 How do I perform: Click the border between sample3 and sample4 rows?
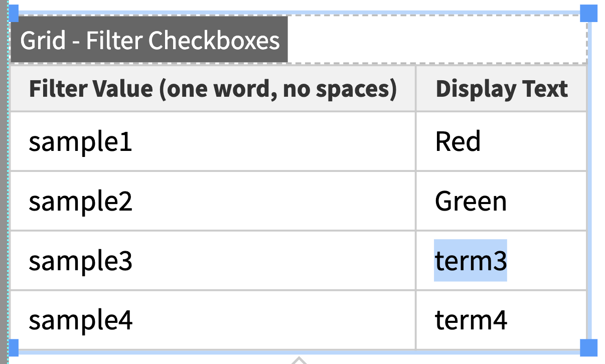click(298, 290)
